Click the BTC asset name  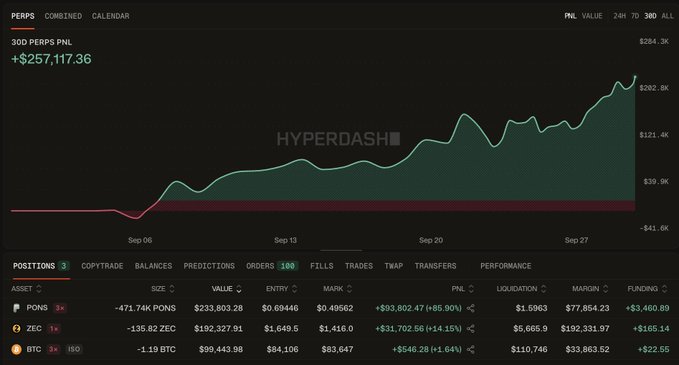(x=34, y=349)
